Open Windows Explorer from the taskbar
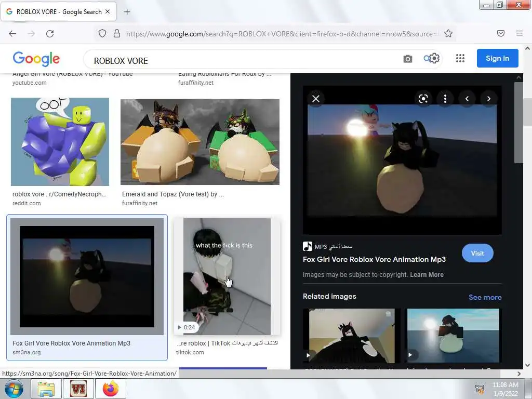 [x=46, y=389]
